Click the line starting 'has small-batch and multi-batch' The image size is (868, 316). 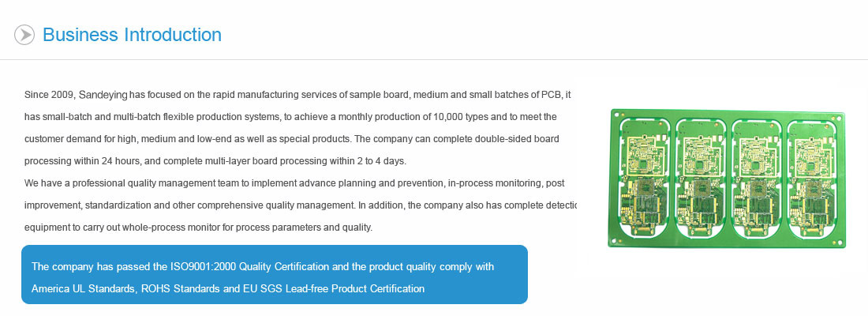point(290,117)
